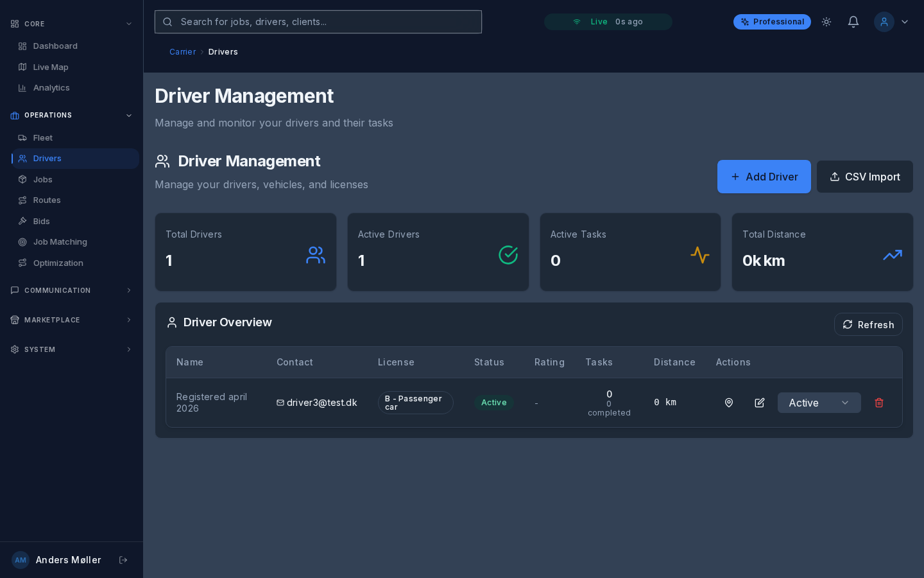Open the Fleet sidebar item
The image size is (924, 578).
(x=43, y=138)
